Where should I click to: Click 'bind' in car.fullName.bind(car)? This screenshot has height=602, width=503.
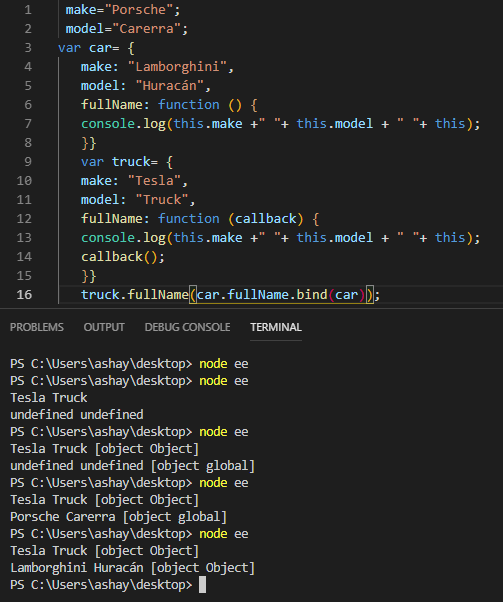[311, 294]
